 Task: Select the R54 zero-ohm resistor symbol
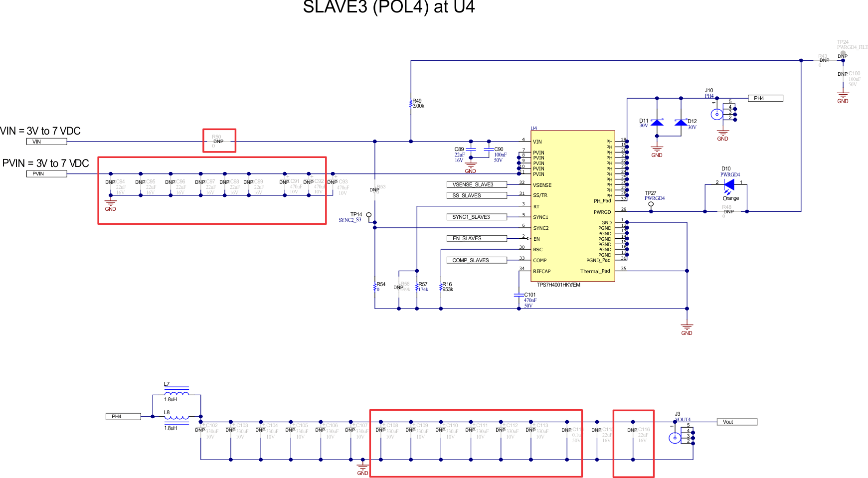pos(375,287)
